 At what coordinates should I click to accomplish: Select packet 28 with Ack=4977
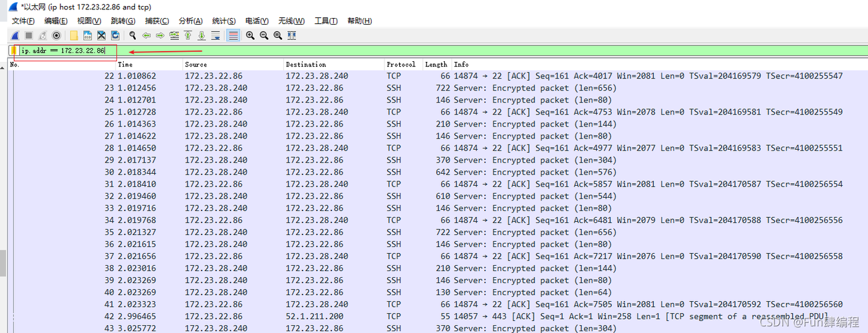[438, 148]
